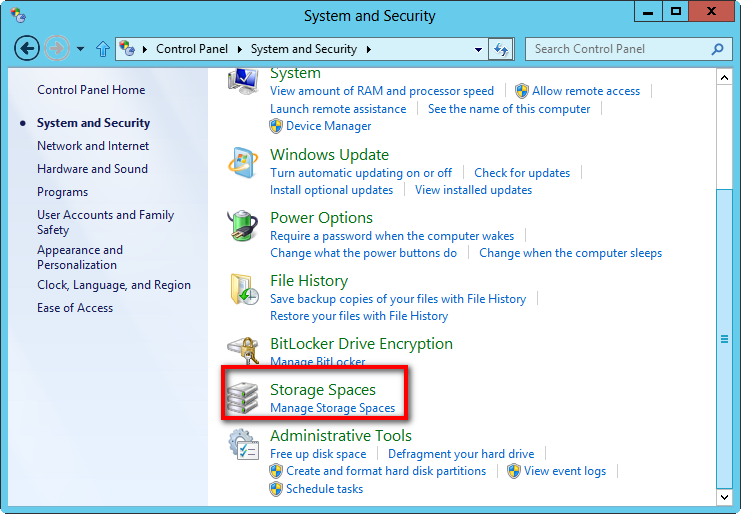This screenshot has height=514, width=741.
Task: Click the Windows Update globe icon
Action: click(x=243, y=163)
